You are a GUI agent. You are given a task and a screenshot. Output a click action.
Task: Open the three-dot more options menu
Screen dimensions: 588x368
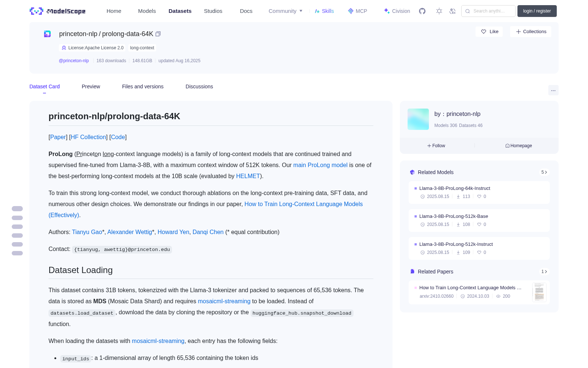click(553, 90)
